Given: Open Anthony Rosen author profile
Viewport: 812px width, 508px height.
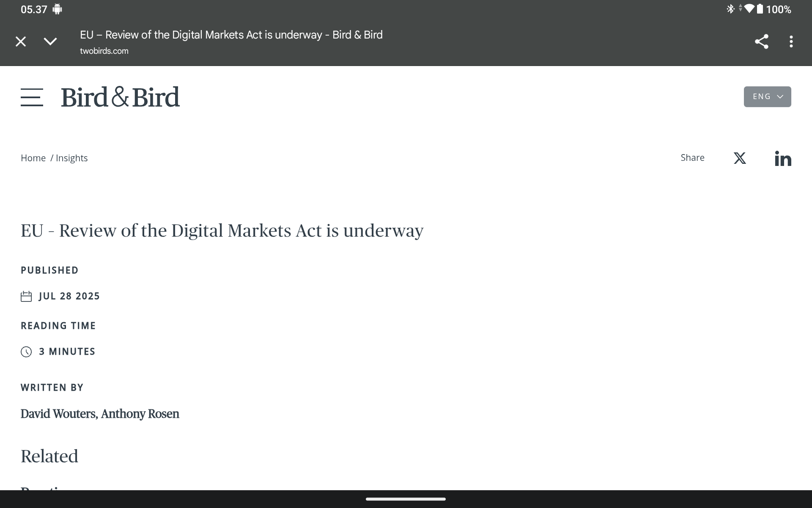Looking at the screenshot, I should [140, 414].
